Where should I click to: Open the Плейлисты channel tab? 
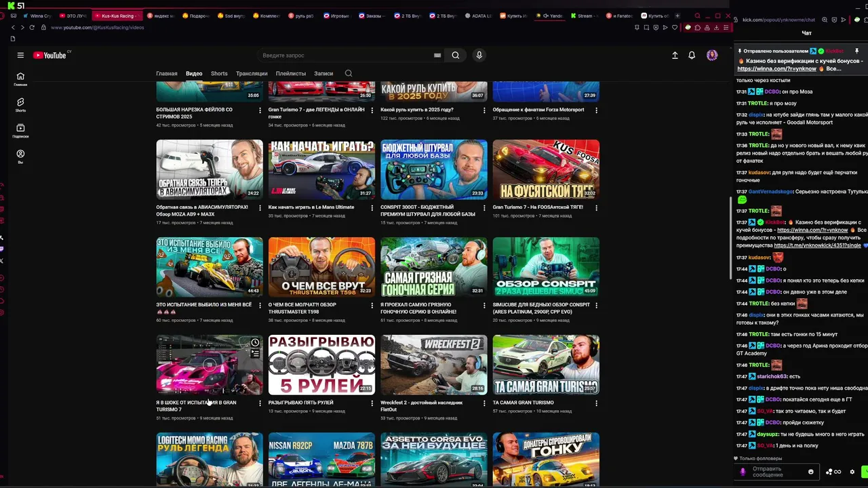291,73
